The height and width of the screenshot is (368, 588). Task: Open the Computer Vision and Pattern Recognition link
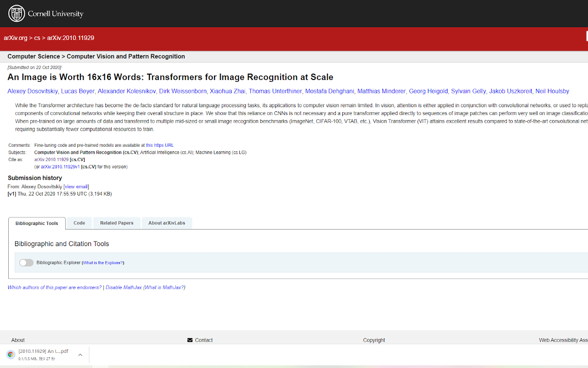tap(125, 56)
